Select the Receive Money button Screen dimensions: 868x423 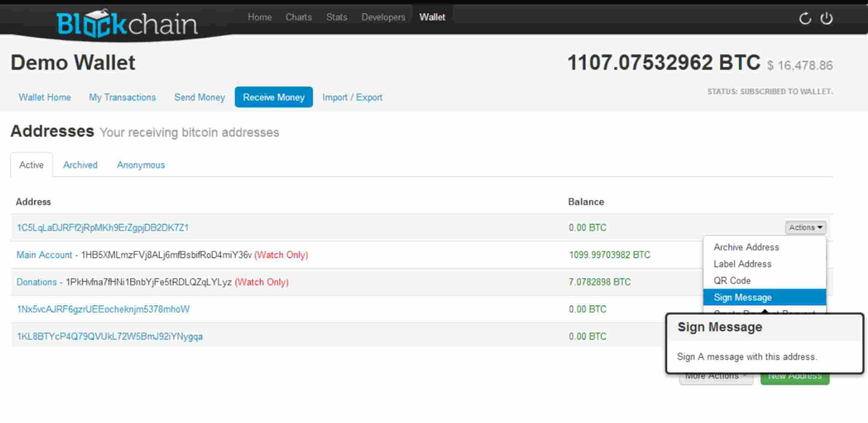coord(274,97)
